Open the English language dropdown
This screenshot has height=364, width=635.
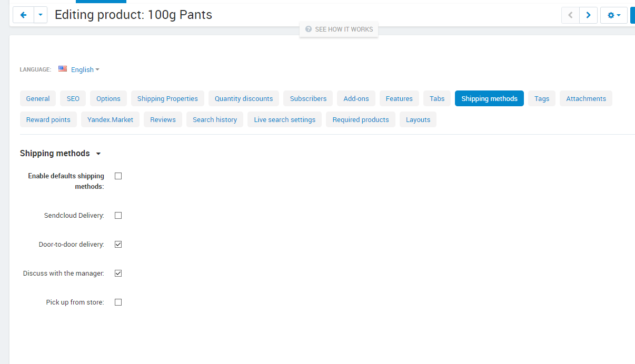85,69
